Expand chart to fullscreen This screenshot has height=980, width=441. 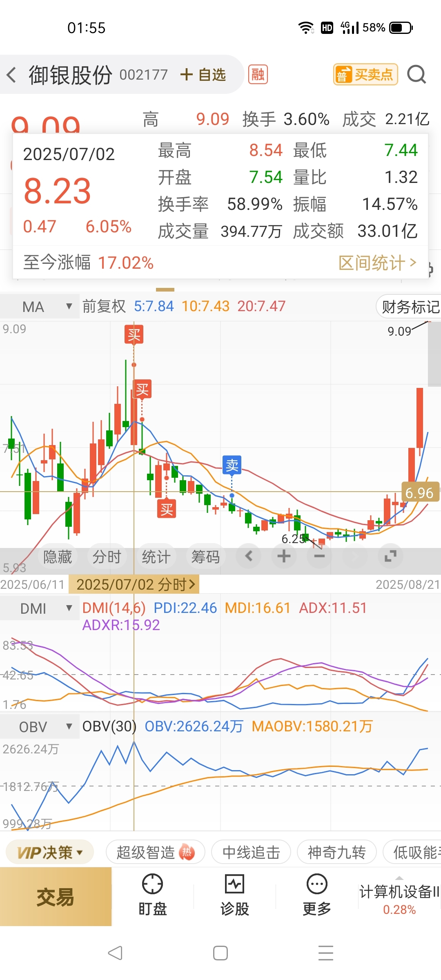tap(390, 556)
